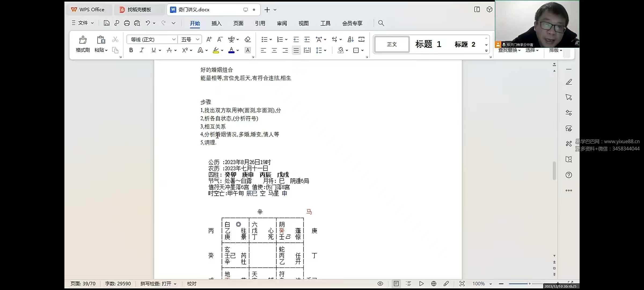
Task: Click the zoom slider handle
Action: (x=529, y=284)
